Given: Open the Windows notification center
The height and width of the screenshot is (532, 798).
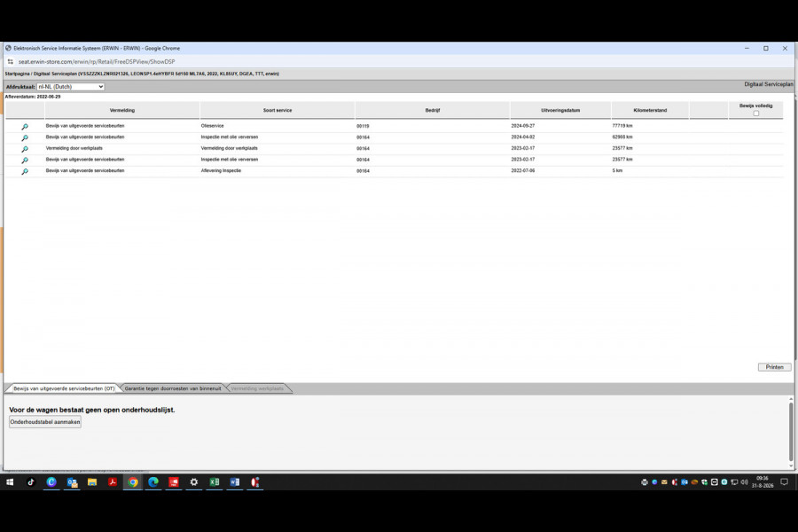Looking at the screenshot, I should click(x=785, y=481).
